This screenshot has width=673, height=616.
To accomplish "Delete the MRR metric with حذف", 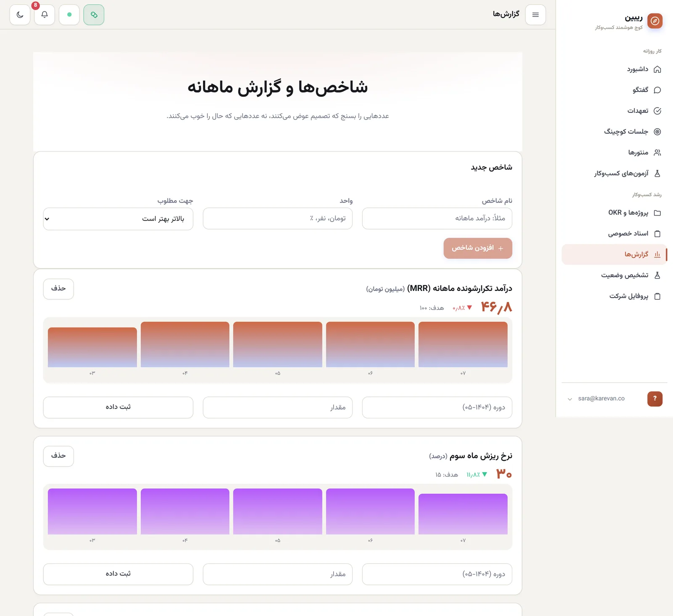I will pos(58,289).
